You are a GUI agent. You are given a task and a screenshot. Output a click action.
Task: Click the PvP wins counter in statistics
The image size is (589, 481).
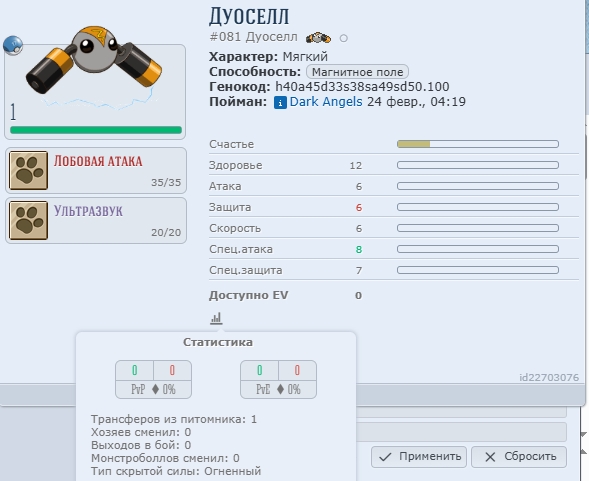tap(134, 371)
